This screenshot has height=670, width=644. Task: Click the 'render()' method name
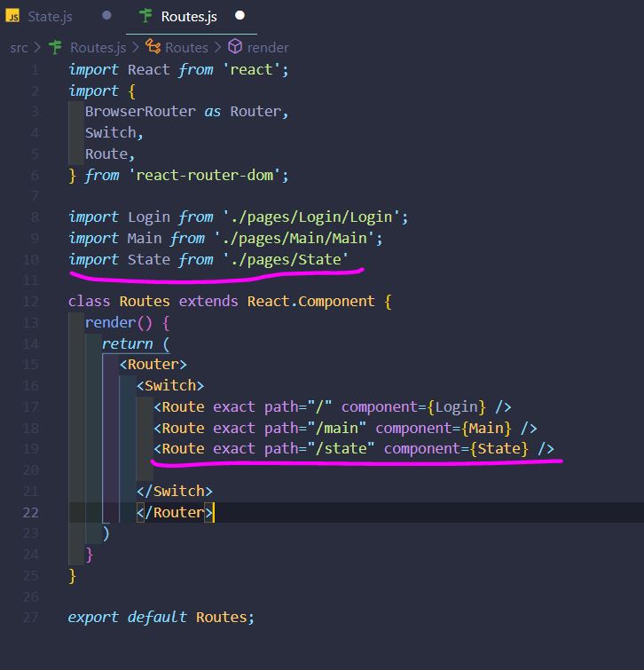118,323
